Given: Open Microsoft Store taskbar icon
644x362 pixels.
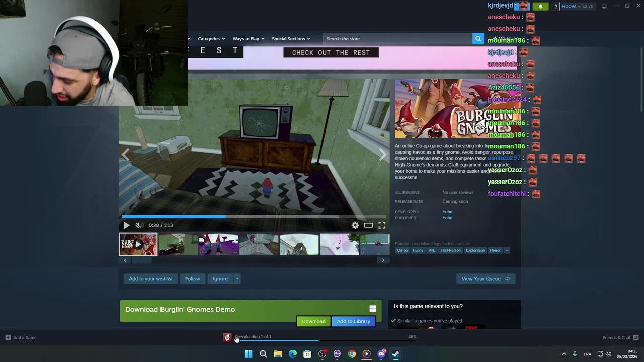Looking at the screenshot, I should pos(307,354).
